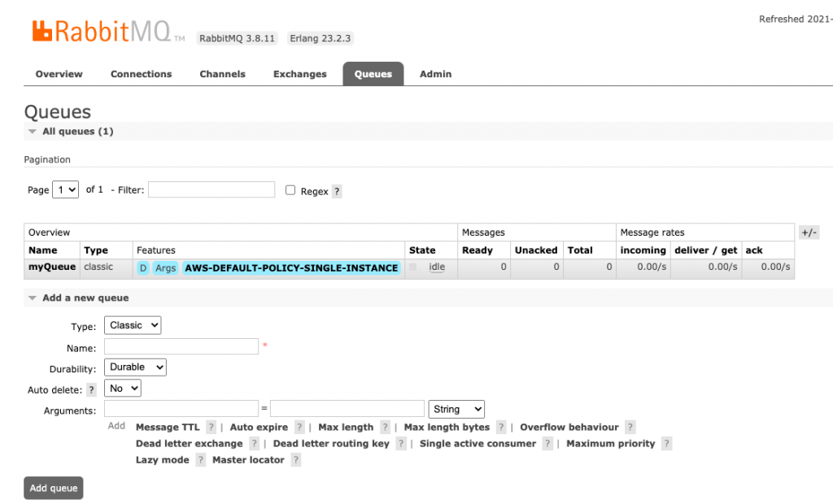Click the D durable feature badge

tap(143, 268)
